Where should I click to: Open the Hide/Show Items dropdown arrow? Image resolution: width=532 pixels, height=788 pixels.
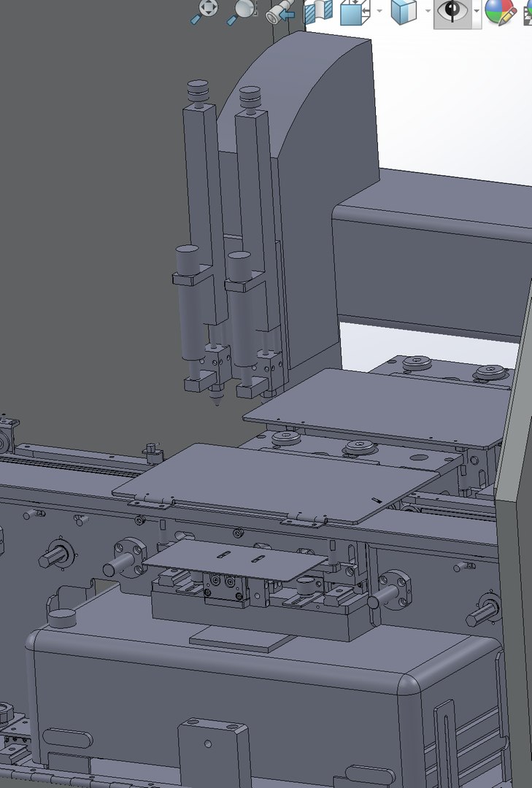pyautogui.click(x=476, y=11)
